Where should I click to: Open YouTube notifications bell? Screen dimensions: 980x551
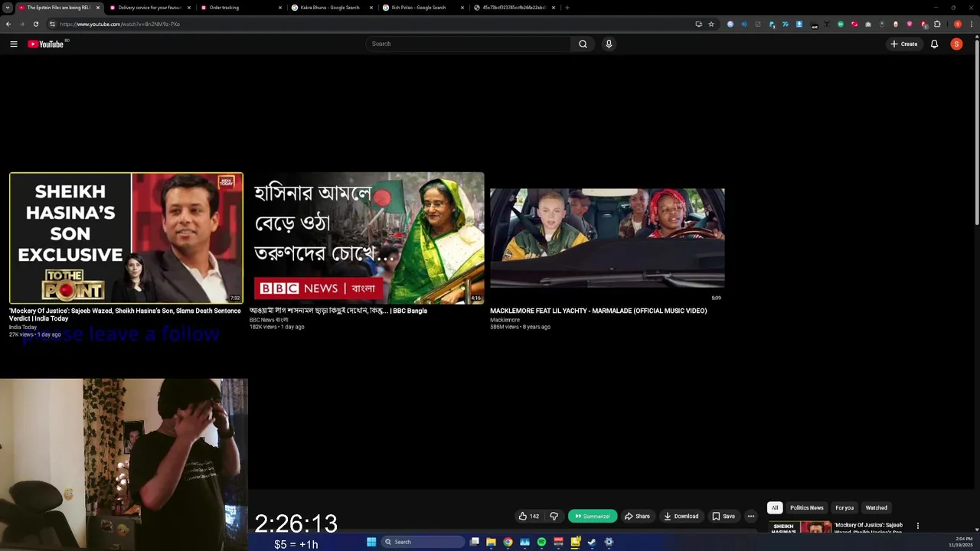(934, 44)
